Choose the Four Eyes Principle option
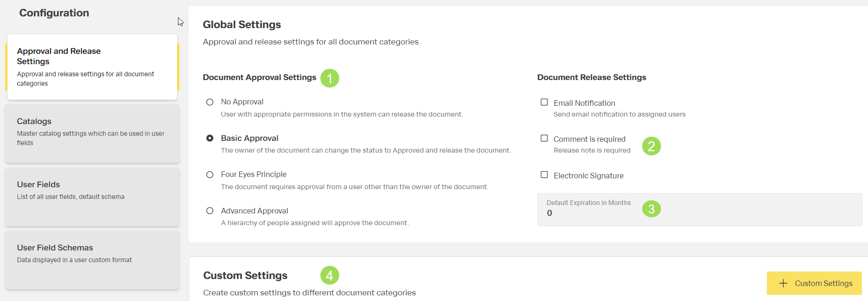 pyautogui.click(x=210, y=175)
